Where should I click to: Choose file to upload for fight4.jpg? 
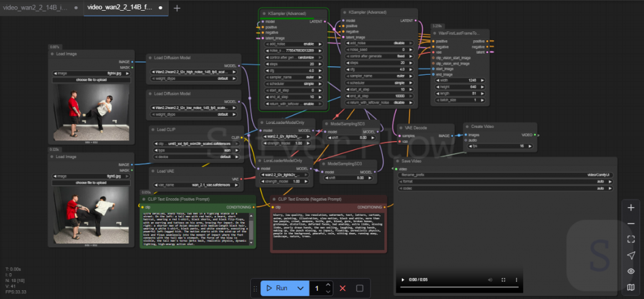(91, 80)
